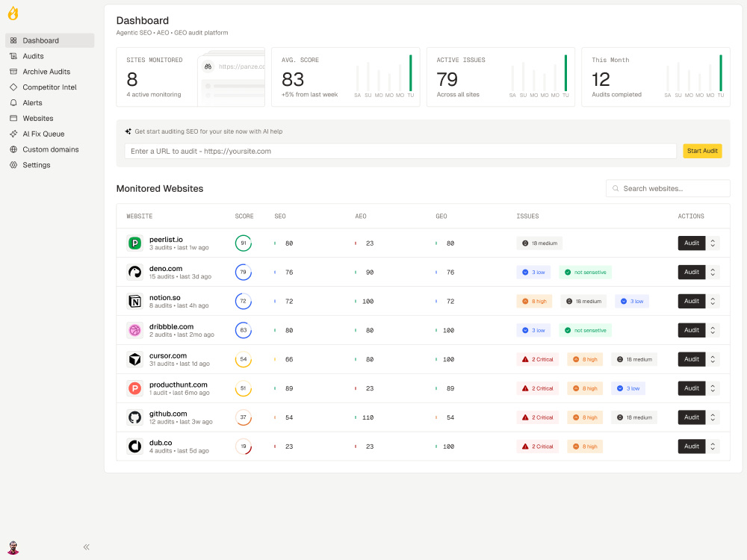Audit peerlist.io
The image size is (747, 560).
pyautogui.click(x=691, y=243)
